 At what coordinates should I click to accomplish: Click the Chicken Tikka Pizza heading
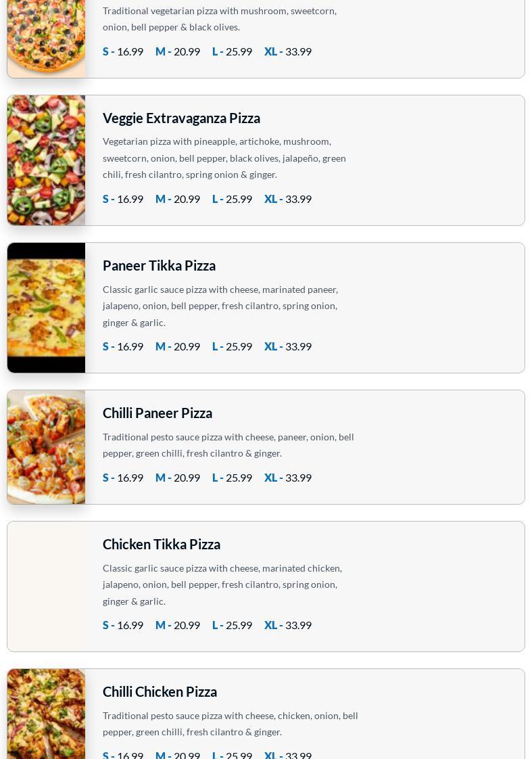point(162,544)
